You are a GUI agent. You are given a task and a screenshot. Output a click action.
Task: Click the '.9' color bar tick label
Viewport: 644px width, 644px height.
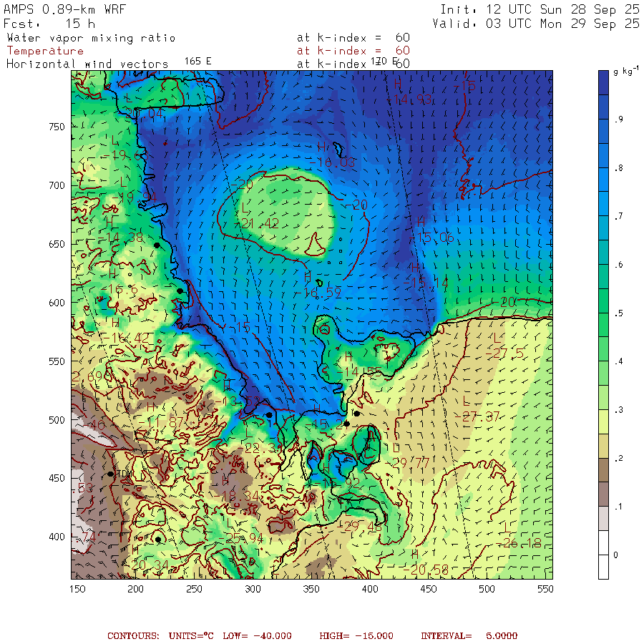tap(618, 119)
